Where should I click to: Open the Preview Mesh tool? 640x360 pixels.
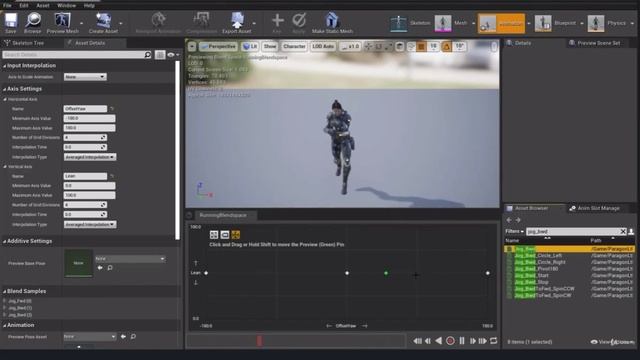tap(62, 22)
